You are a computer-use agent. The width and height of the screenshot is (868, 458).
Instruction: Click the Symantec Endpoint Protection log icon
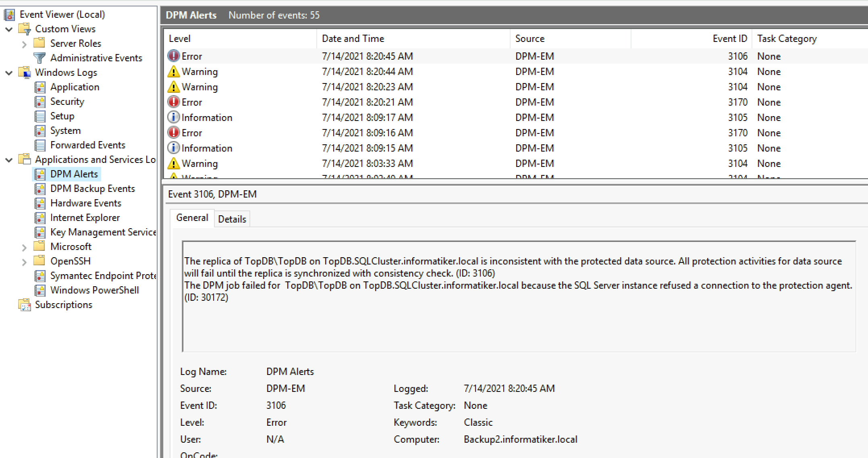40,276
